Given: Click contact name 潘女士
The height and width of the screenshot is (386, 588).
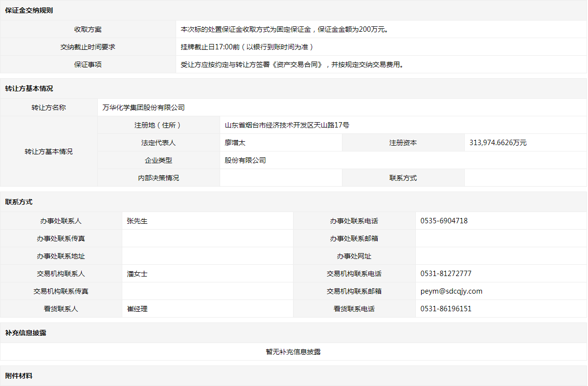Looking at the screenshot, I should tap(137, 274).
